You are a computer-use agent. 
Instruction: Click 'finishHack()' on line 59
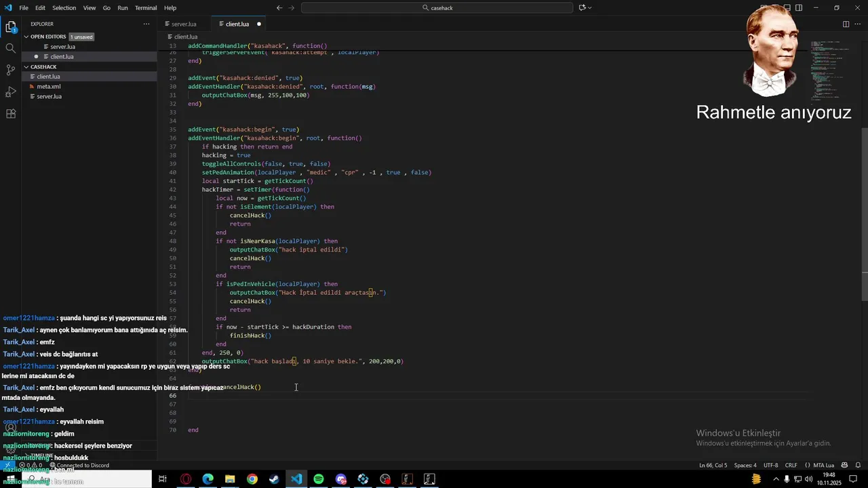click(x=250, y=335)
